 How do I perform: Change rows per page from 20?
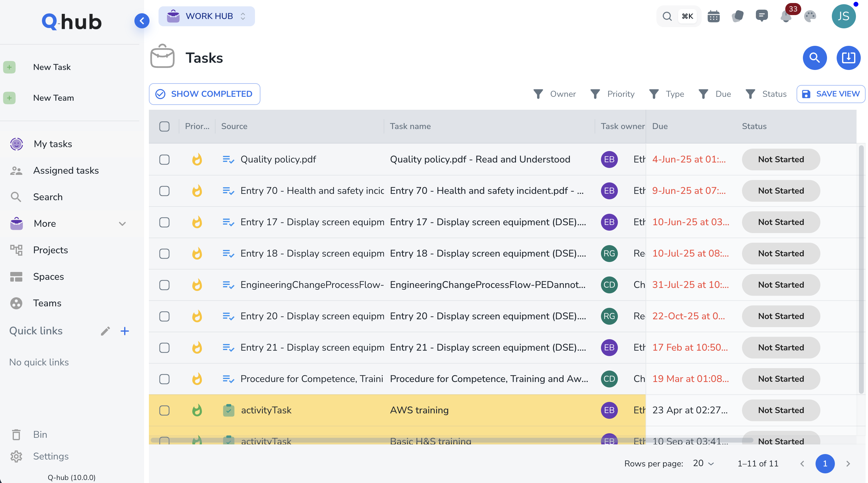(702, 463)
